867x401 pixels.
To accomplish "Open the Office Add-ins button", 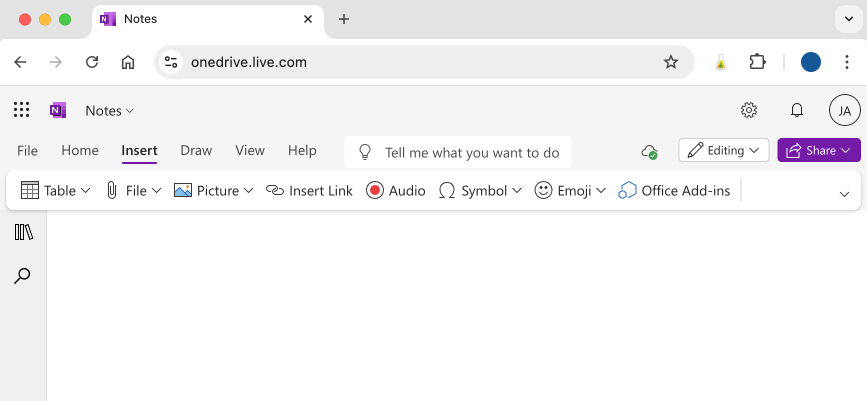I will (x=674, y=190).
